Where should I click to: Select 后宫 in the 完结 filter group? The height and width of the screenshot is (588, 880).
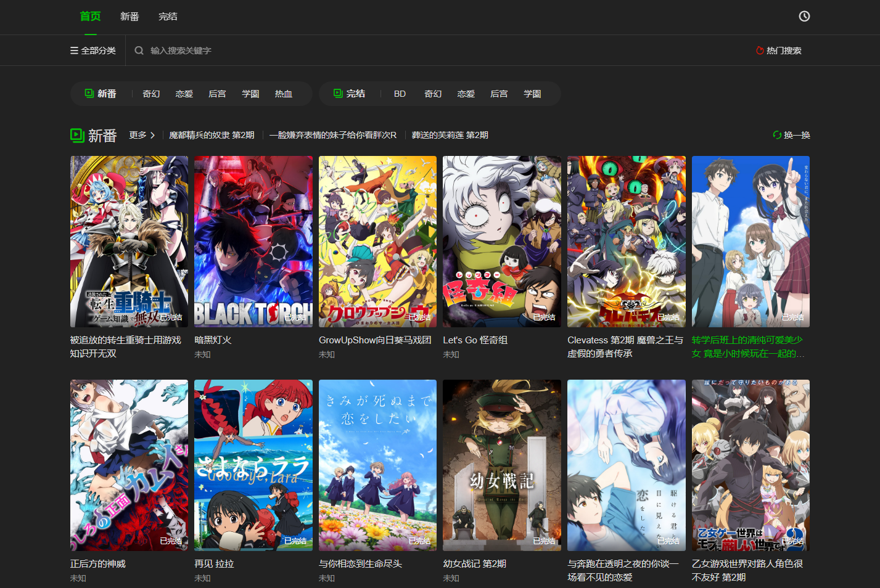(499, 94)
